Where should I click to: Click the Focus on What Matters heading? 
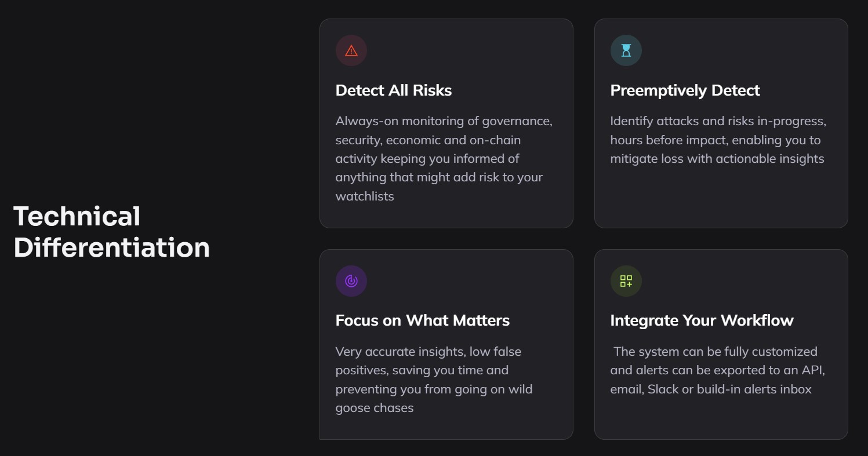(x=422, y=320)
